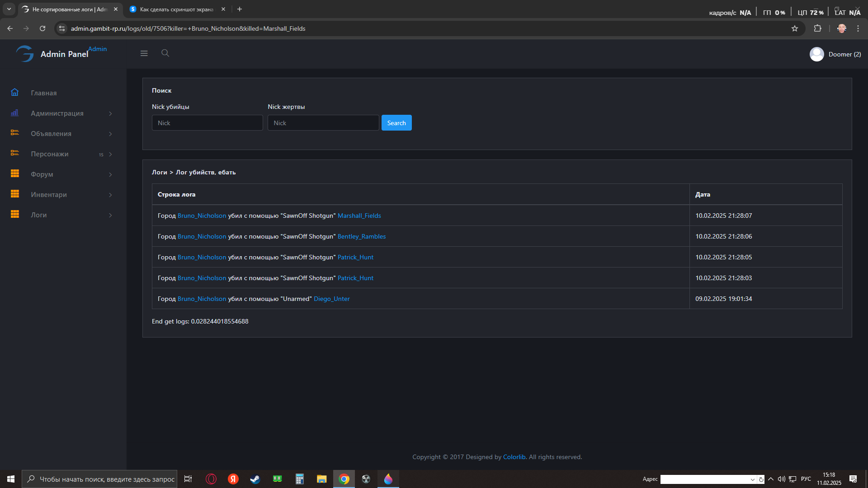Open the Инвентари menu item
The height and width of the screenshot is (488, 868).
tap(49, 195)
